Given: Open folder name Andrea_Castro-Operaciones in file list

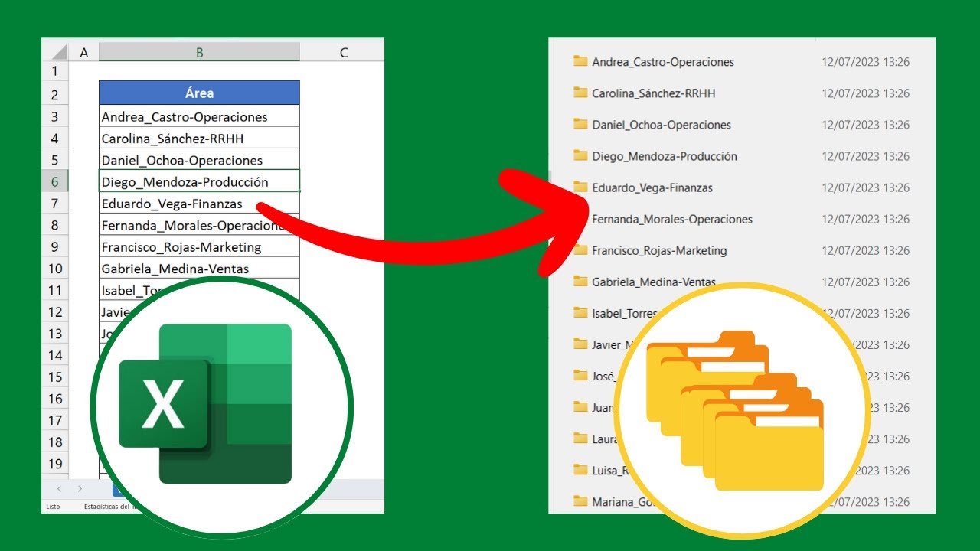Looking at the screenshot, I should click(x=663, y=62).
